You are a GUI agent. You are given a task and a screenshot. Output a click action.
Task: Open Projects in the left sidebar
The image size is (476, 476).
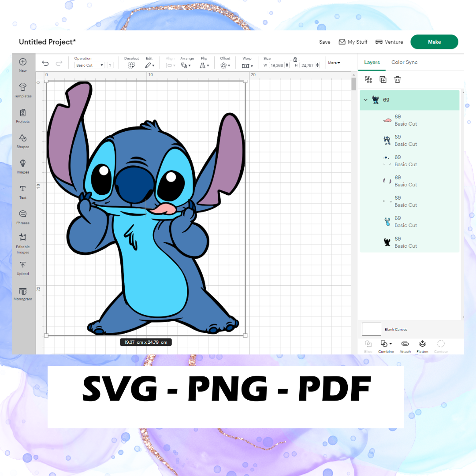(23, 115)
